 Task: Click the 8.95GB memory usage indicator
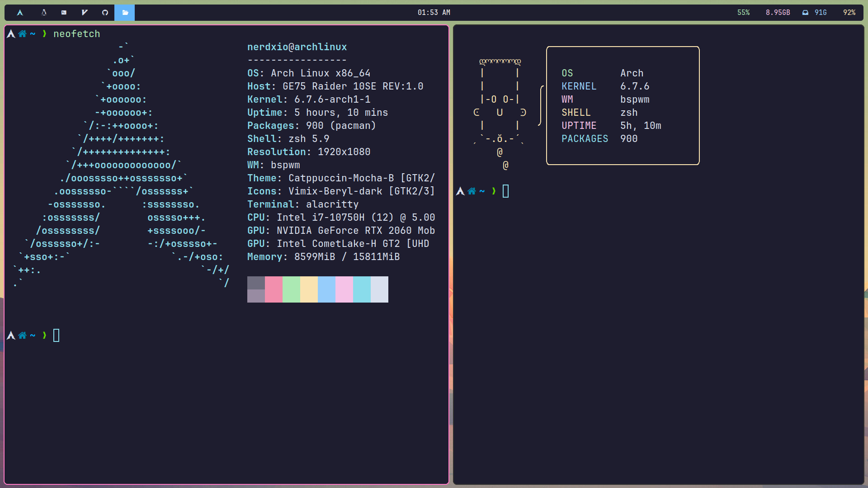point(778,13)
